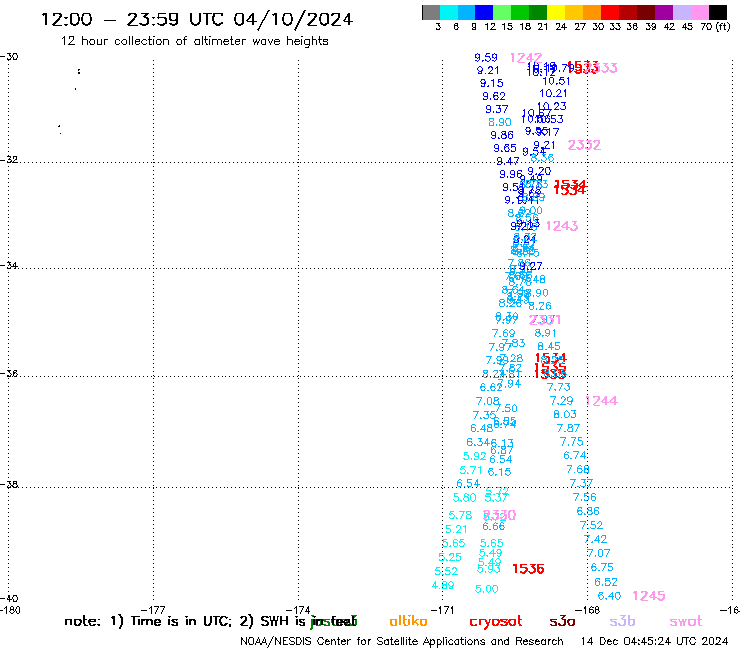Click wave height value 7.42
This screenshot has width=740, height=650.
tap(595, 539)
